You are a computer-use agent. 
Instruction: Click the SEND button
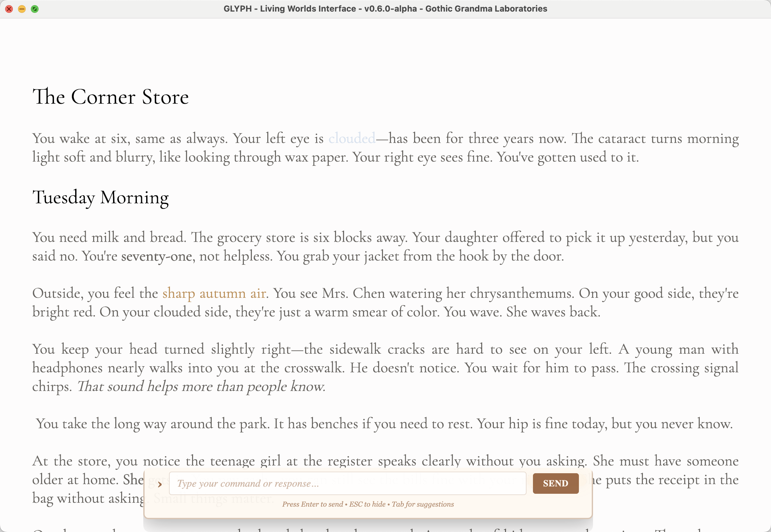555,483
